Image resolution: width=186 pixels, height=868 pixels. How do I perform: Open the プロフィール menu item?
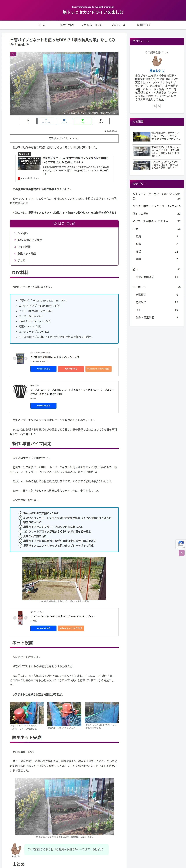(x=118, y=25)
